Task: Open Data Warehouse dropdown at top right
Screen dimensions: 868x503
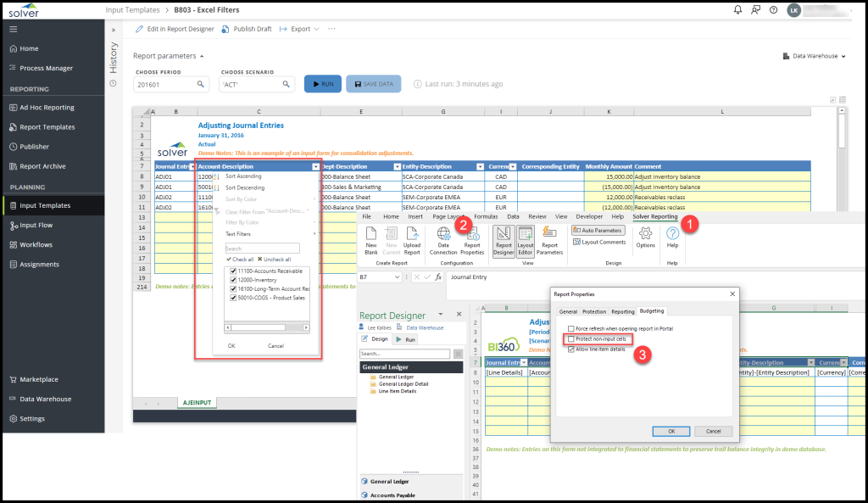Action: pos(814,56)
